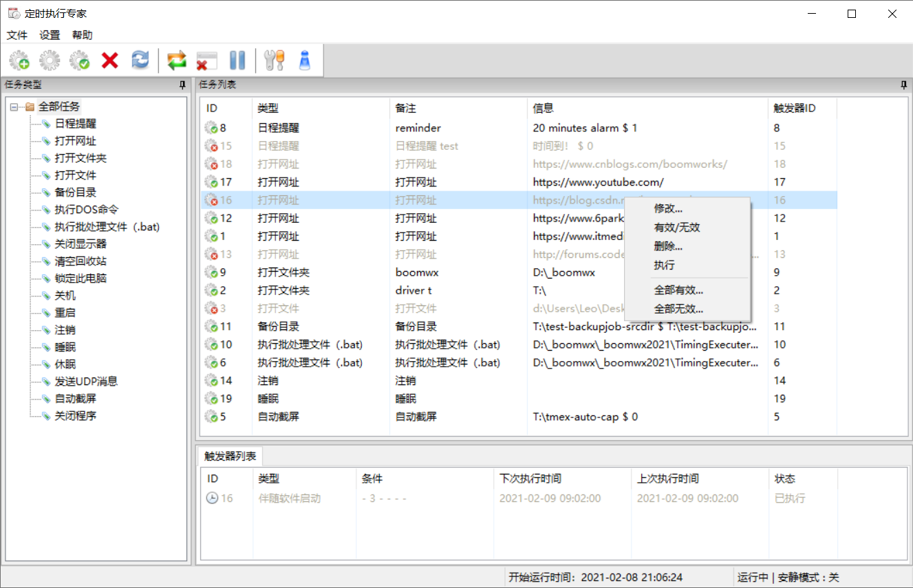Image resolution: width=913 pixels, height=588 pixels.
Task: Open task modification via the plain gear icon
Action: point(49,60)
